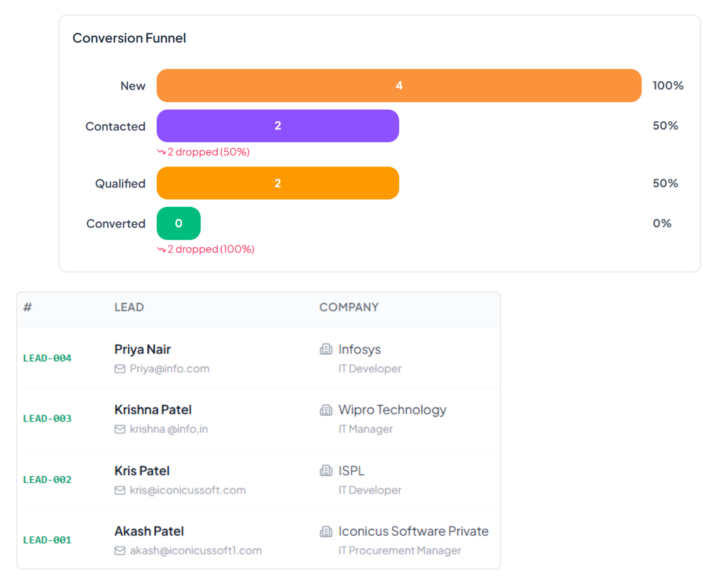Click the envelope icon beside akash@iconicussoft1.com

pyautogui.click(x=120, y=551)
